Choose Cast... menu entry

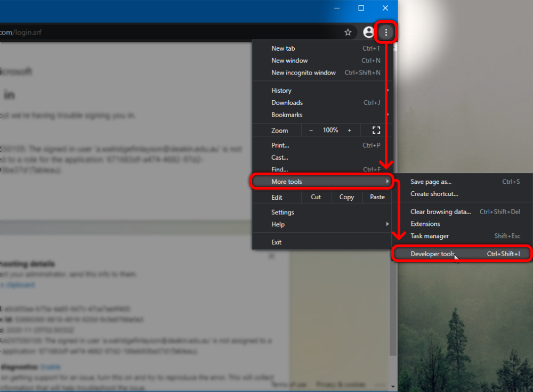[x=322, y=157]
